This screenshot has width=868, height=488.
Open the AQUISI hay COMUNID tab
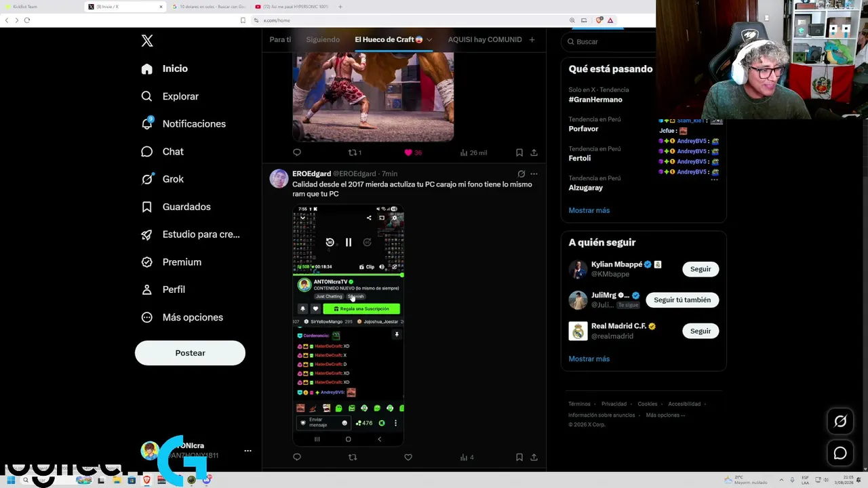pos(485,39)
